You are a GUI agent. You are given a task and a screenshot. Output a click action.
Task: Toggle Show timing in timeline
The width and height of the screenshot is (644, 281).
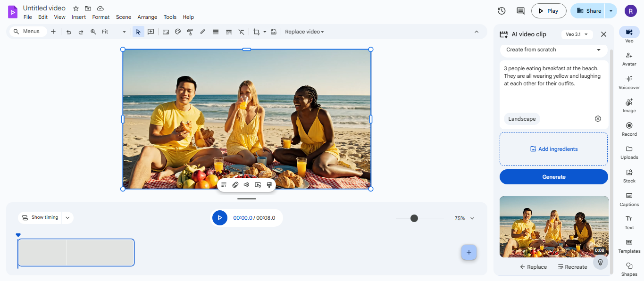click(40, 217)
